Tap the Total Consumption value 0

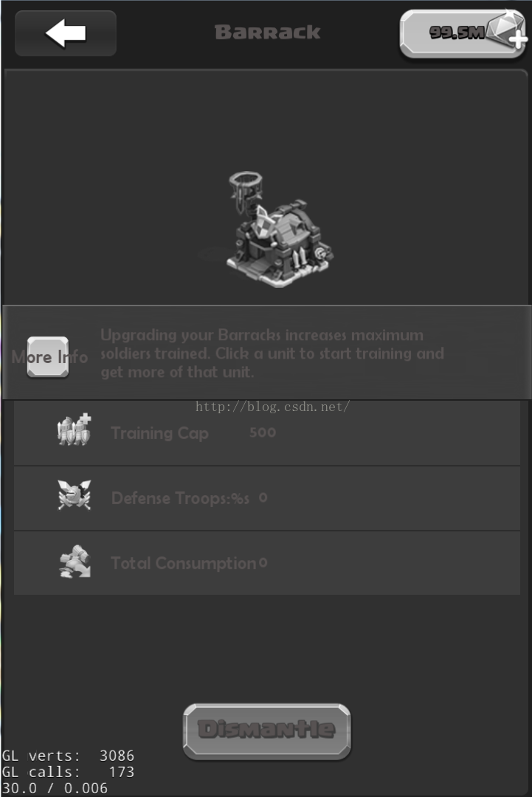tap(263, 562)
